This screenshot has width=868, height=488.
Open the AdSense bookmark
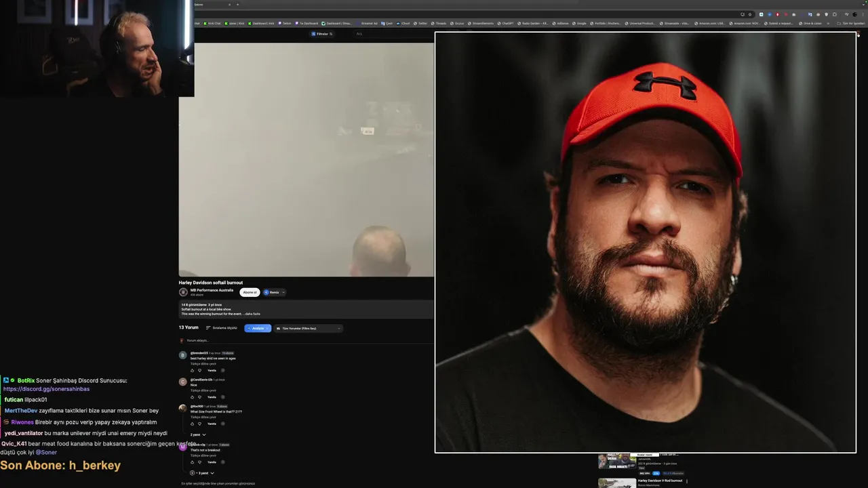(x=559, y=23)
